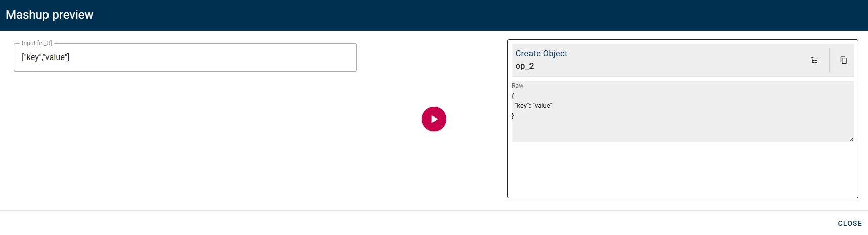Click the opening brace in Raw output
This screenshot has height=235, width=868.
pos(513,96)
